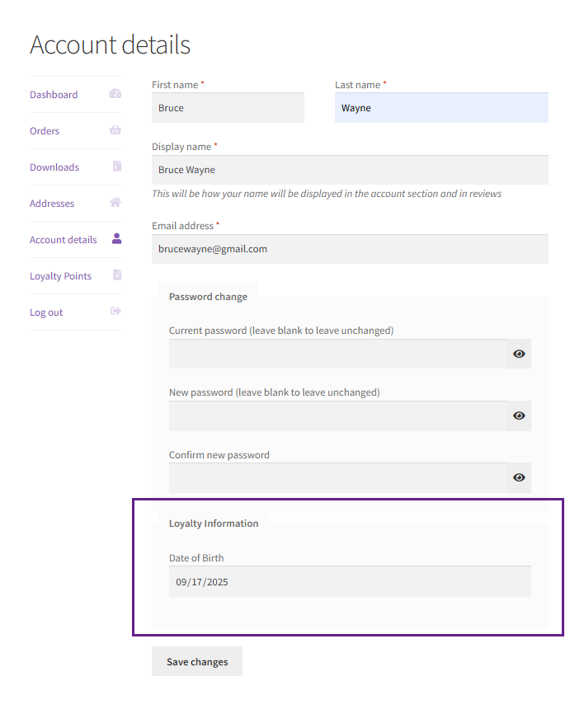Click into the Last name field
Image resolution: width=570 pixels, height=728 pixels.
441,108
